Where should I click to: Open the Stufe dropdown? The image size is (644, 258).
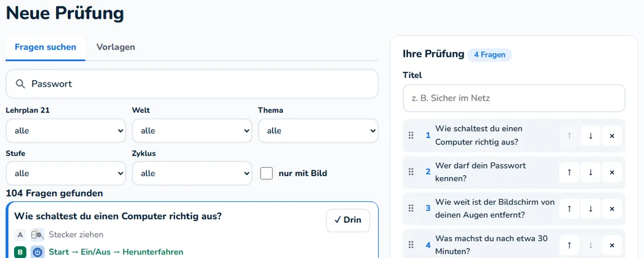[66, 174]
